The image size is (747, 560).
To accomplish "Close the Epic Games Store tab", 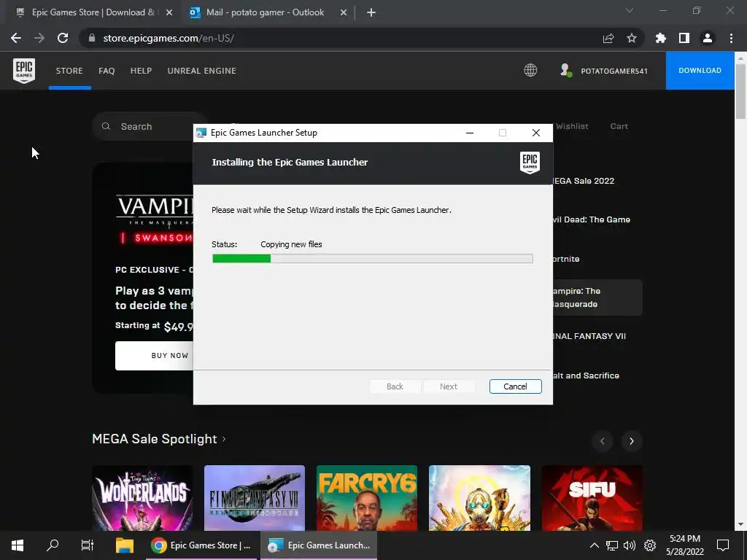I will pos(169,12).
